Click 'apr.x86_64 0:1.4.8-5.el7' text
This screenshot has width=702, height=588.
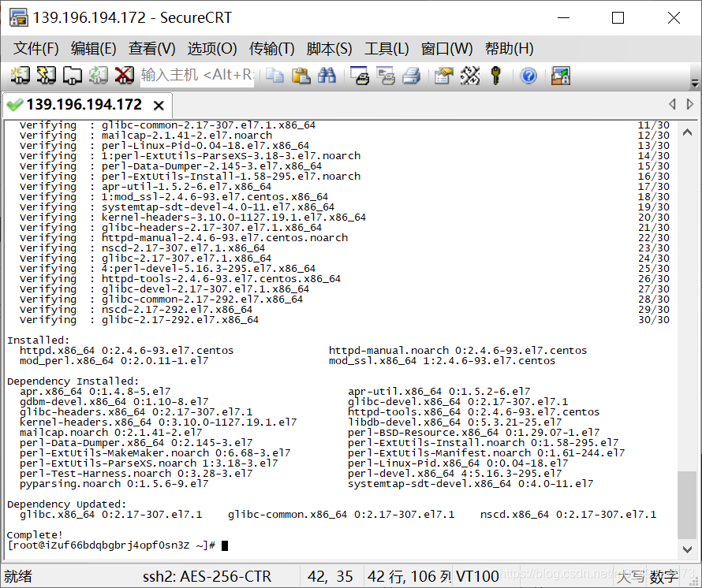pyautogui.click(x=95, y=392)
